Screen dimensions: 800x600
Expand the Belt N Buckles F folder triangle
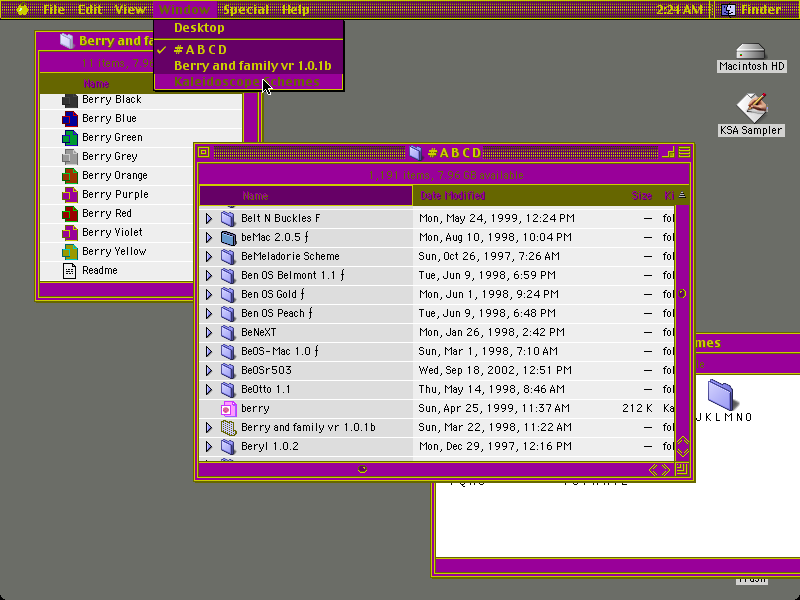209,218
